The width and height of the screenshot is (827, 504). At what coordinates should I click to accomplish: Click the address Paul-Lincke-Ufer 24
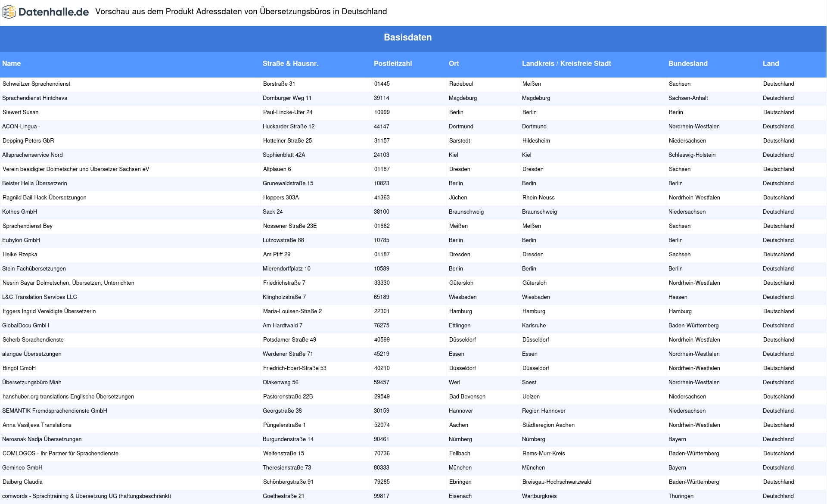pyautogui.click(x=288, y=112)
